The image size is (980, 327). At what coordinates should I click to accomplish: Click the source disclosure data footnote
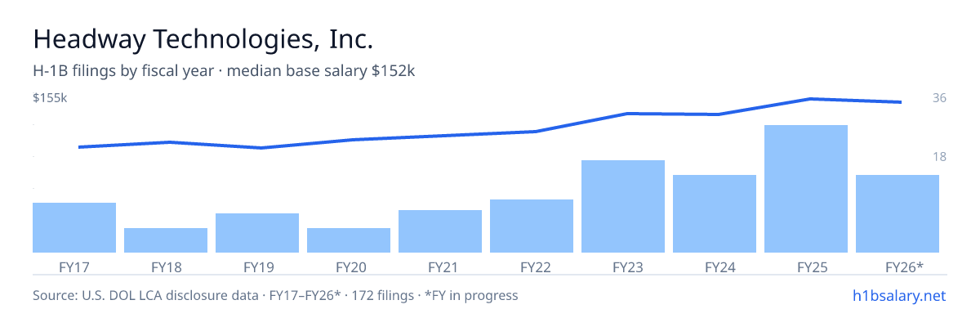click(x=275, y=295)
